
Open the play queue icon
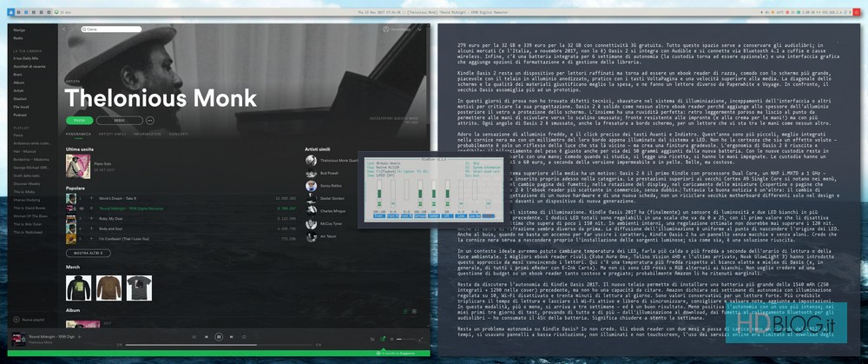pyautogui.click(x=372, y=339)
